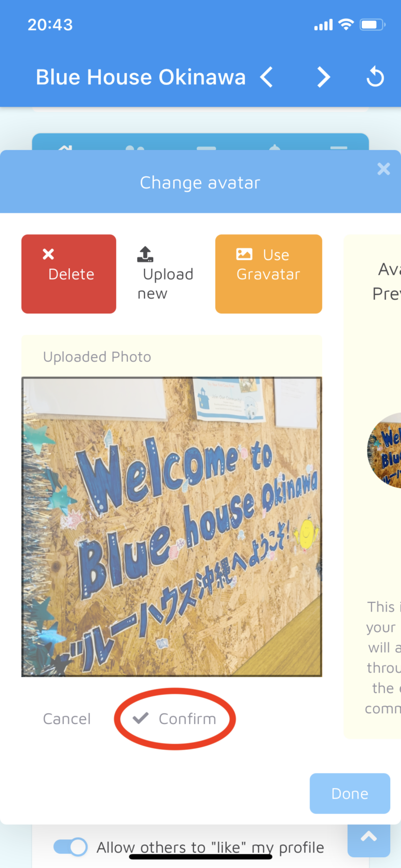
Task: Go forward with the right chevron
Action: pyautogui.click(x=323, y=78)
